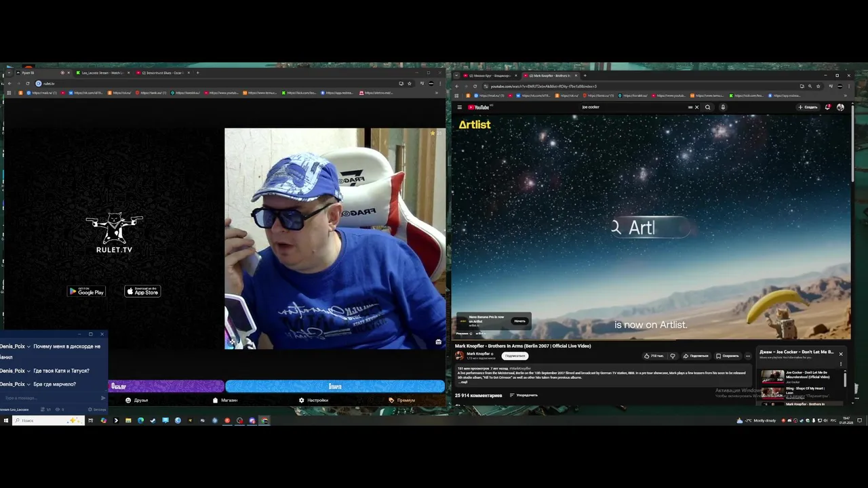The width and height of the screenshot is (868, 488).
Task: Open 'Настройки' in Rulet bottom menu
Action: click(313, 401)
